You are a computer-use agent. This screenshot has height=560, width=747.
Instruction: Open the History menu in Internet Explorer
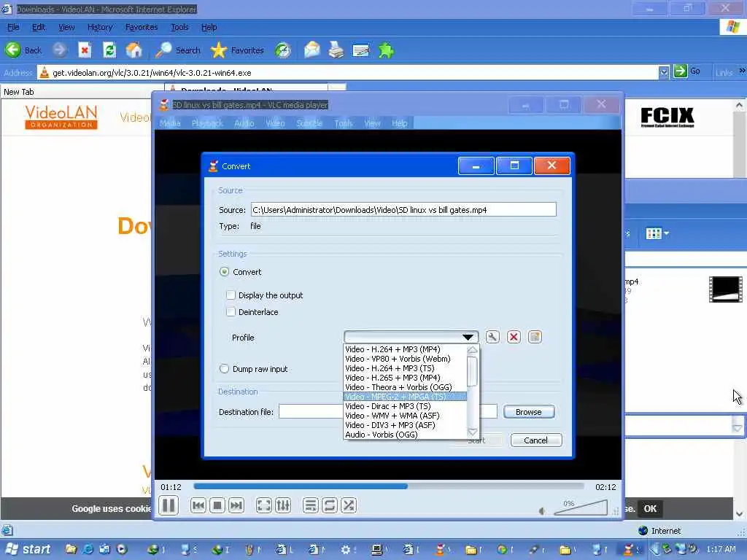(100, 27)
